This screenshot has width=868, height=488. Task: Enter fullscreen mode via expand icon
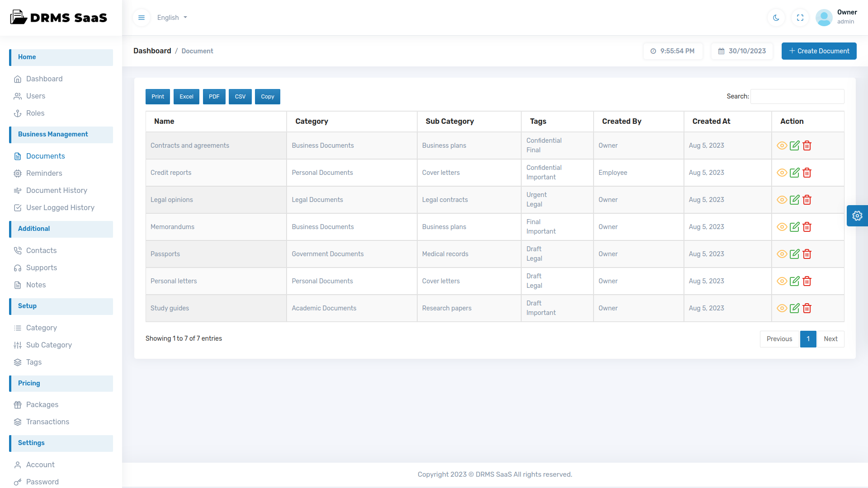point(800,18)
